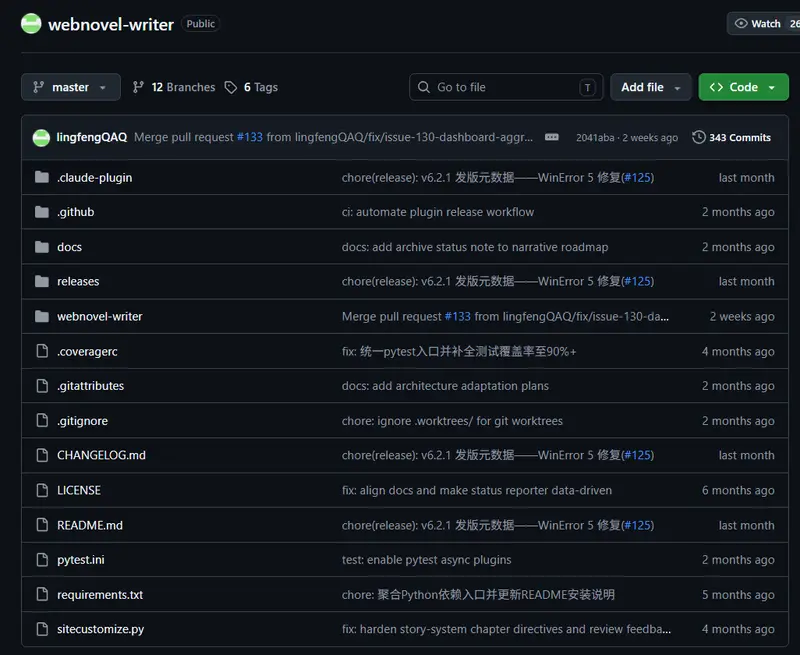Click the tag icon beside 6 Tags
Image resolution: width=800 pixels, height=655 pixels.
[x=231, y=87]
